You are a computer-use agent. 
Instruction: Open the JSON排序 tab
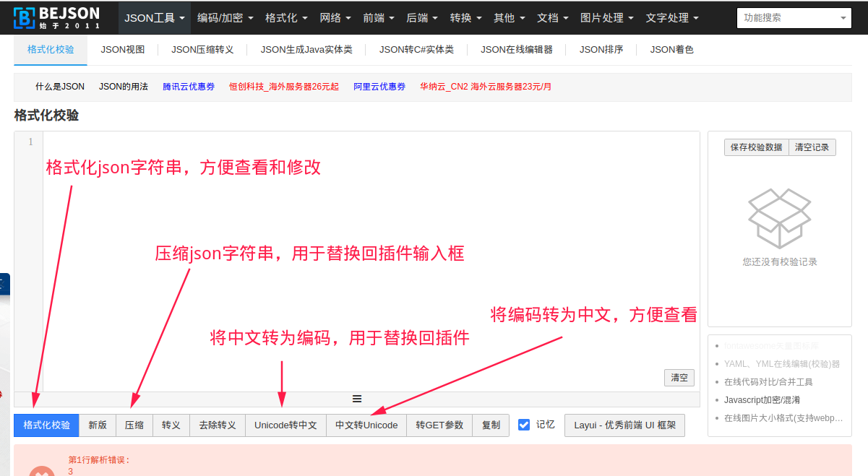pos(601,49)
